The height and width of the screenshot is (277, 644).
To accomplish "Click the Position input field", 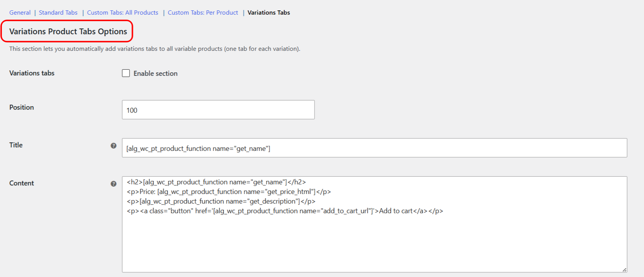I will (218, 110).
